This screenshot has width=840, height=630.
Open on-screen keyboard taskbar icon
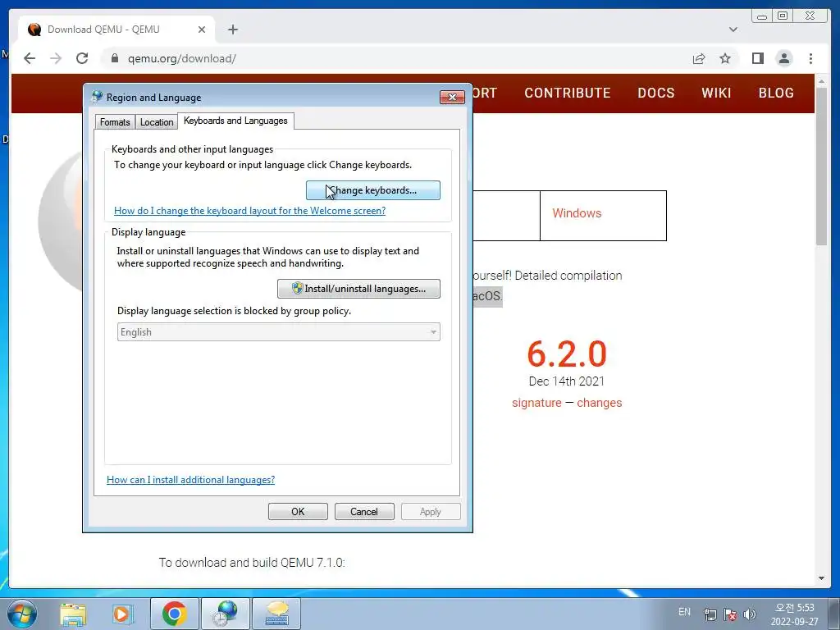276,614
